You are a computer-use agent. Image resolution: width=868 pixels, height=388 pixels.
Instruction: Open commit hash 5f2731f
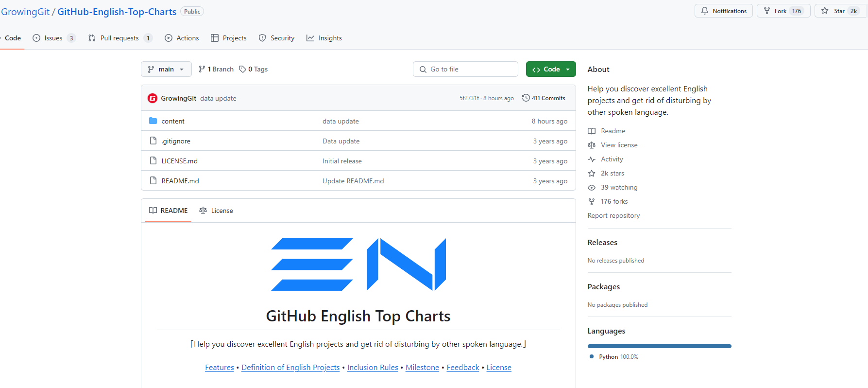coord(469,98)
